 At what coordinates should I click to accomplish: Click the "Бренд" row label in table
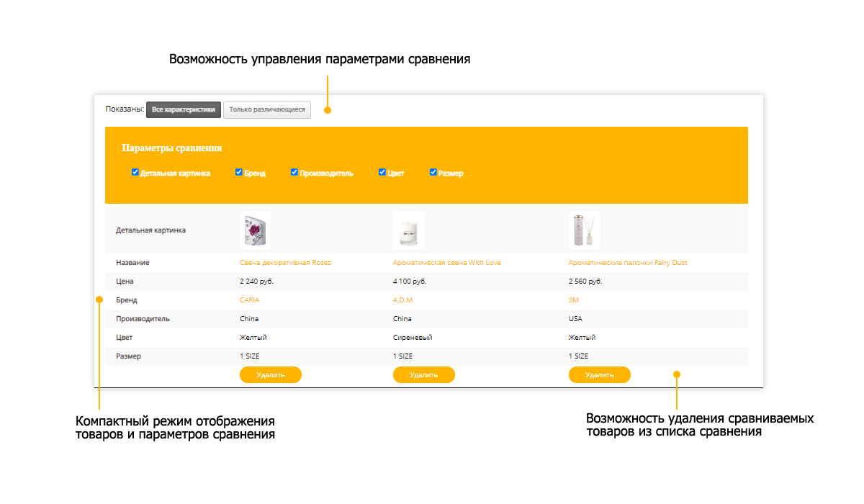127,300
